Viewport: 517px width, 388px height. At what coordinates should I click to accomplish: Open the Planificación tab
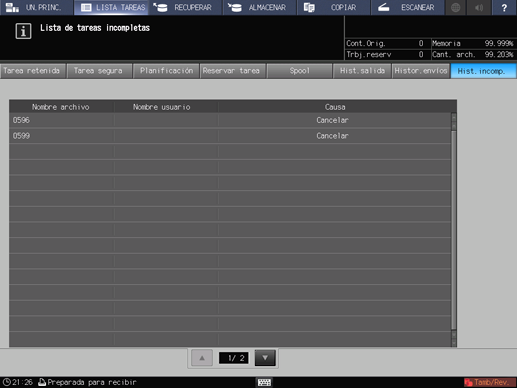[x=166, y=71]
